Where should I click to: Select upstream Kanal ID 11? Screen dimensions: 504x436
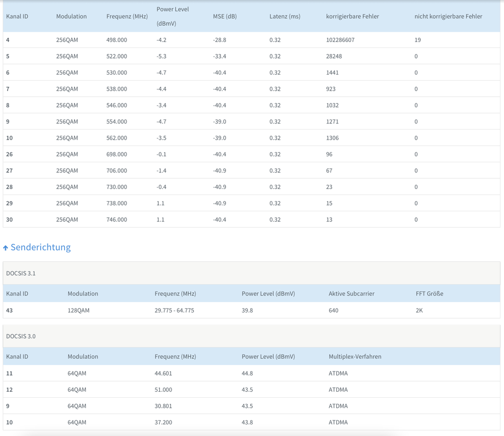click(x=9, y=373)
